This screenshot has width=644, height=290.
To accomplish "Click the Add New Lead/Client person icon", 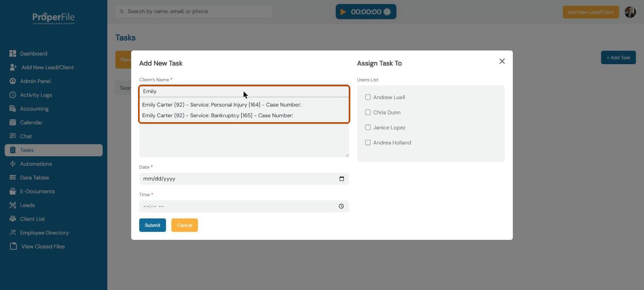I will click(13, 67).
